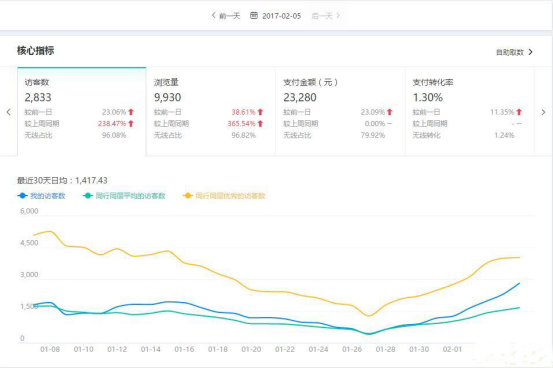Viewport: 553px width, 368px height.
Task: Click red up arrow next to 23.06%
Action: 131,112
